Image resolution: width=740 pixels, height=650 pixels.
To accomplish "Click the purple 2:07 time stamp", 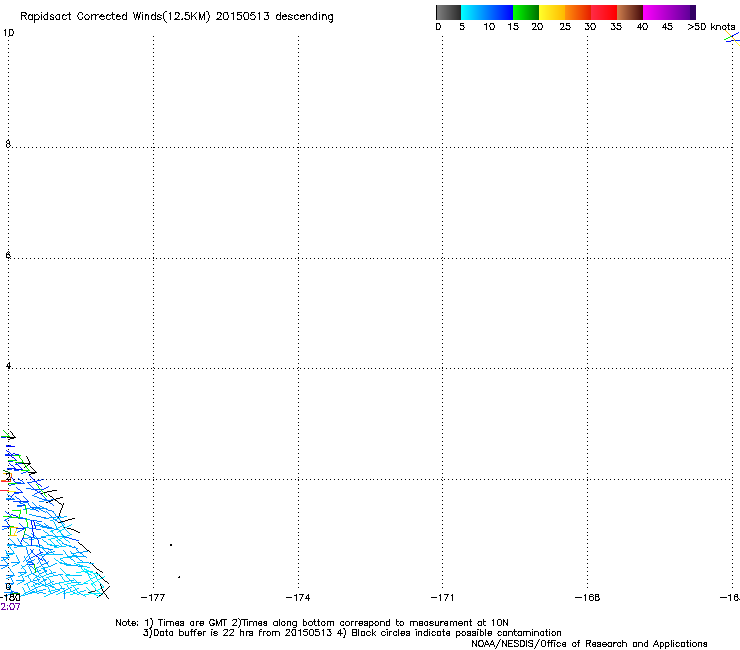I will [10, 607].
